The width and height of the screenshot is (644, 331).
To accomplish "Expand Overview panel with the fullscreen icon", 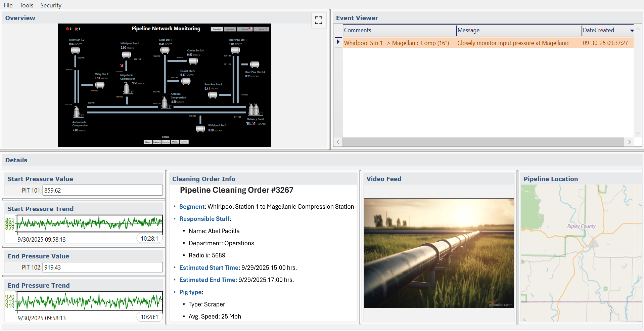I will [x=318, y=20].
